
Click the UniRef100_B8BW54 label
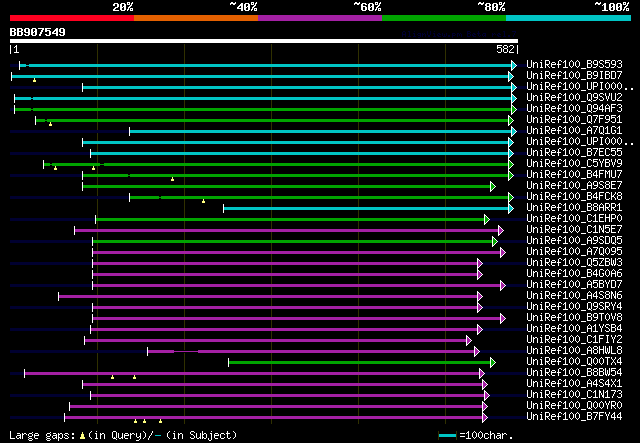pos(574,373)
